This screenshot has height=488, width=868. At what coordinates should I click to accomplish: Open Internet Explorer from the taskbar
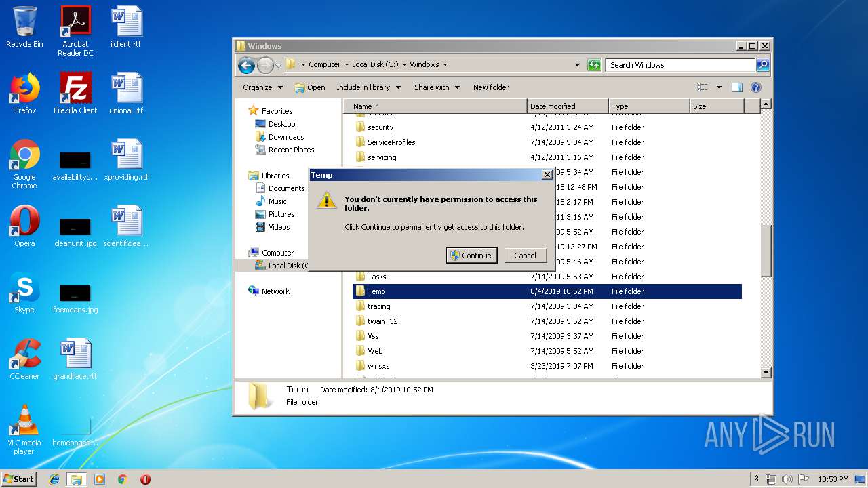tap(54, 479)
